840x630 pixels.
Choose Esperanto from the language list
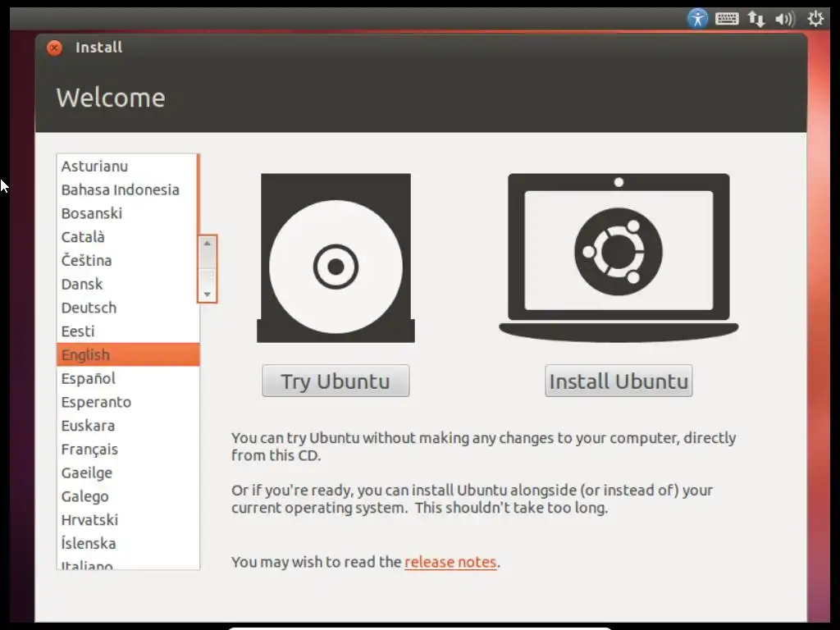[x=128, y=402]
